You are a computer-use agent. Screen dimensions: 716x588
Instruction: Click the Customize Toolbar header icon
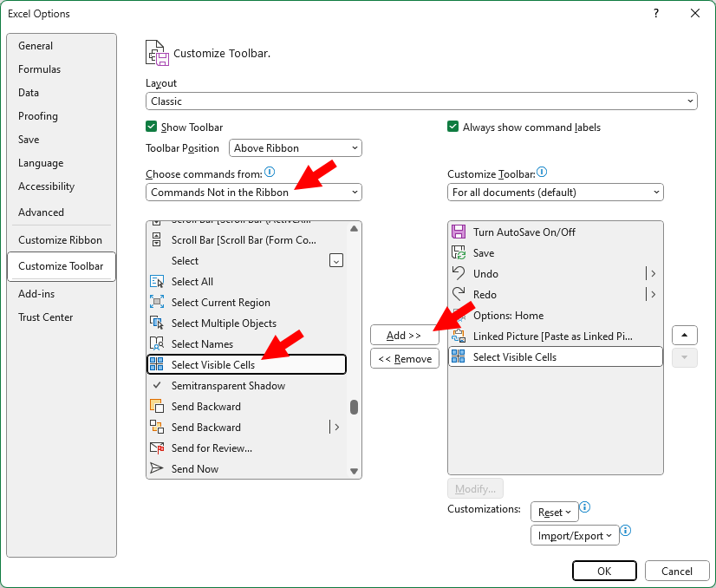click(x=157, y=53)
